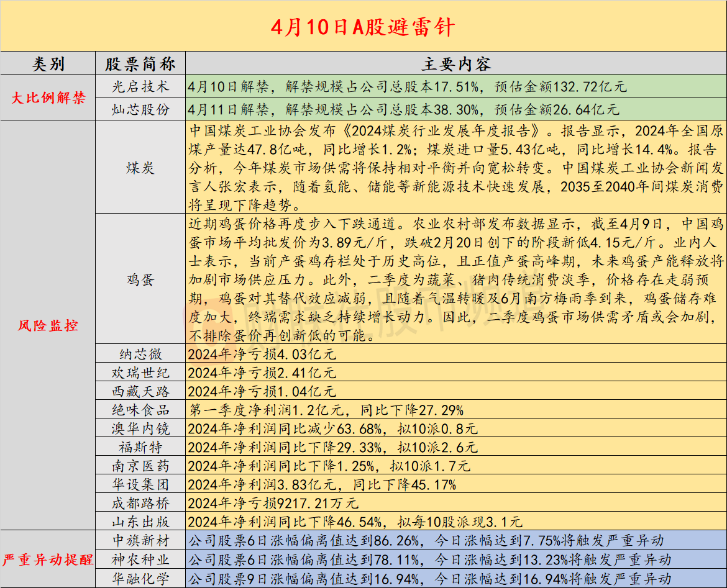
Task: Select the "神农种业" stock cell
Action: pos(140,559)
